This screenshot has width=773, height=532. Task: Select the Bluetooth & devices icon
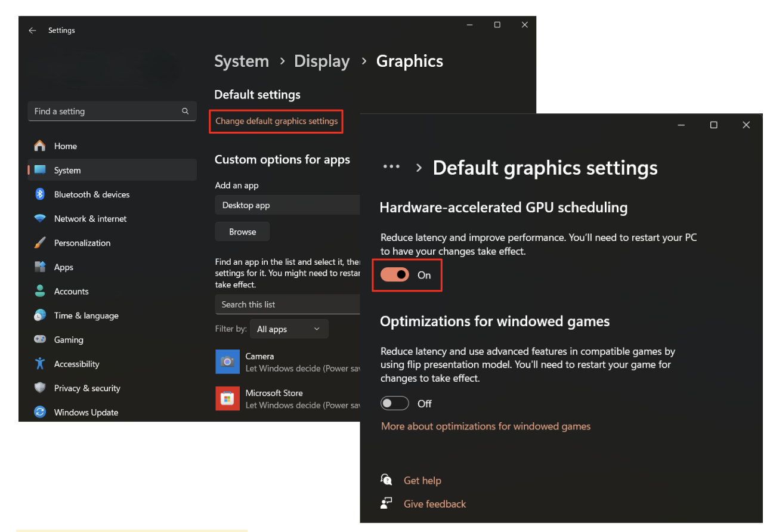(x=39, y=194)
